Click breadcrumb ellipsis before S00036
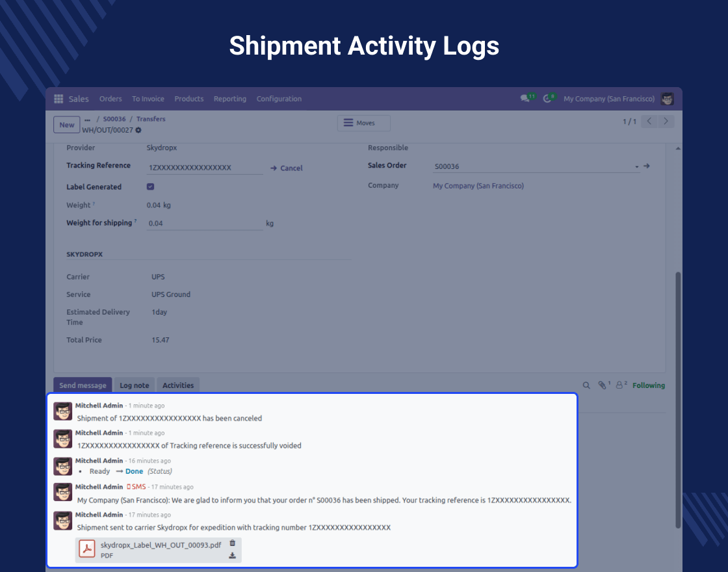 click(x=87, y=120)
